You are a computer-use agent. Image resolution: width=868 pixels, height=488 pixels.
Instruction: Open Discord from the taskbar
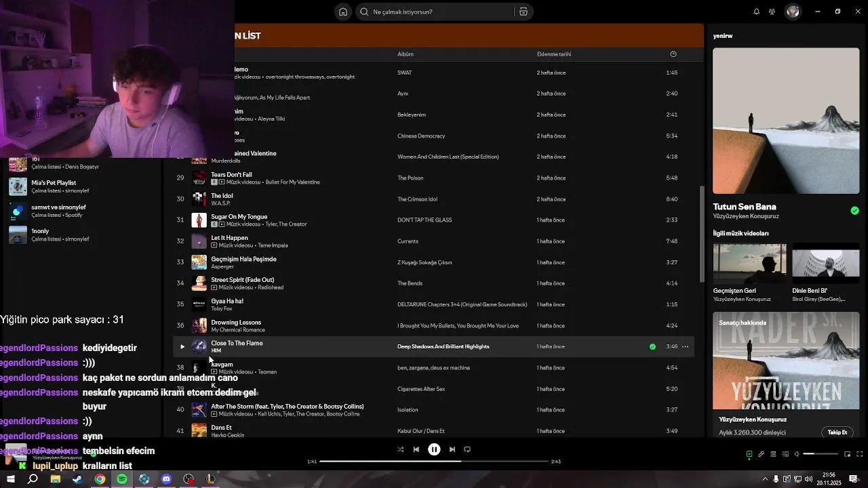[166, 479]
